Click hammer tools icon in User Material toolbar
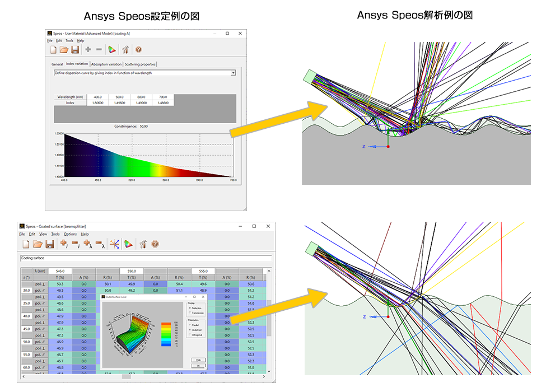Screen dimensions: 560x392 pyautogui.click(x=125, y=50)
